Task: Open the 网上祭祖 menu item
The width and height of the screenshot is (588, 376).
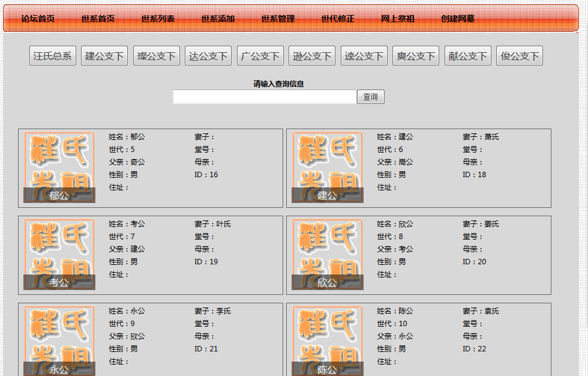Action: click(x=398, y=19)
